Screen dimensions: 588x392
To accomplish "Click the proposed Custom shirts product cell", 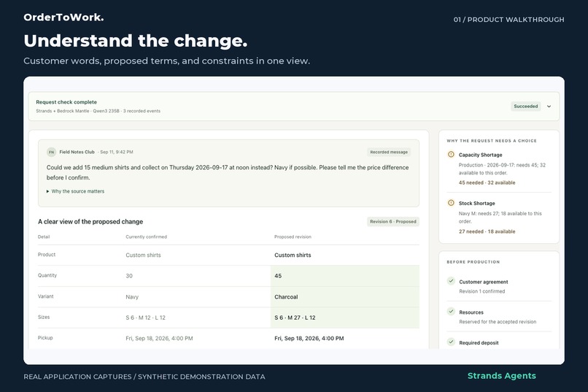I will [x=293, y=255].
